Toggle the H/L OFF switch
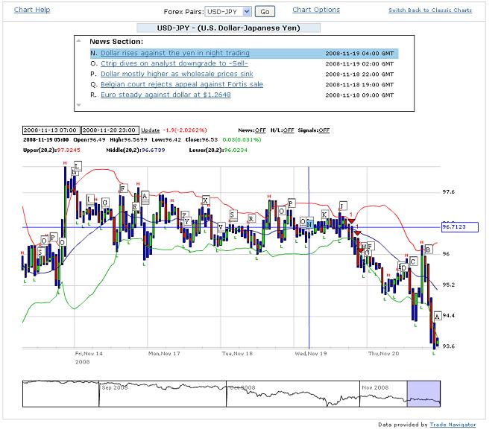 click(x=289, y=130)
